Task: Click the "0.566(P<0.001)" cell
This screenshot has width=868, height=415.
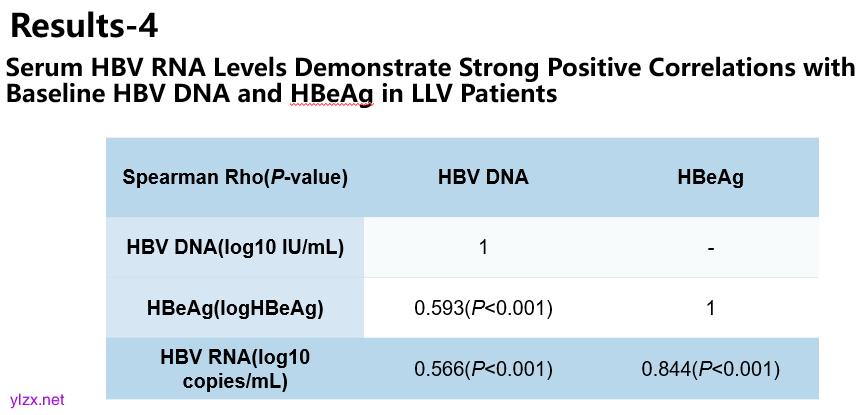Action: coord(483,369)
